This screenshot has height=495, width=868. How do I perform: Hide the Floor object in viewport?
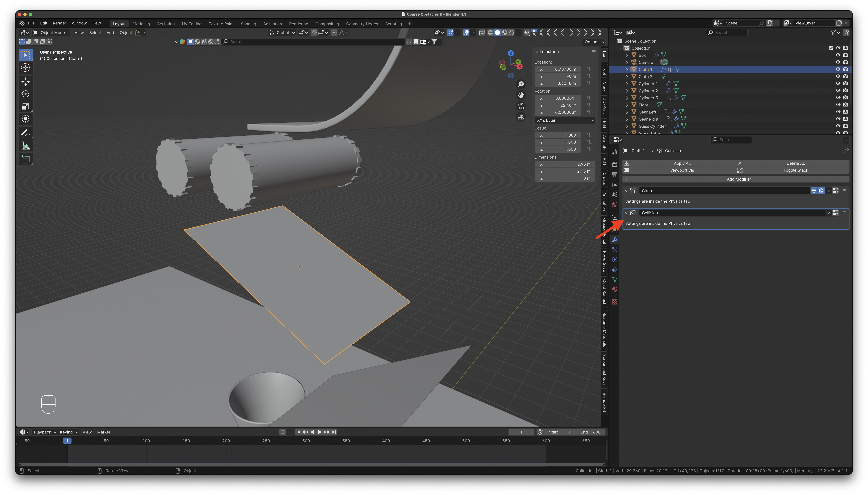(838, 105)
